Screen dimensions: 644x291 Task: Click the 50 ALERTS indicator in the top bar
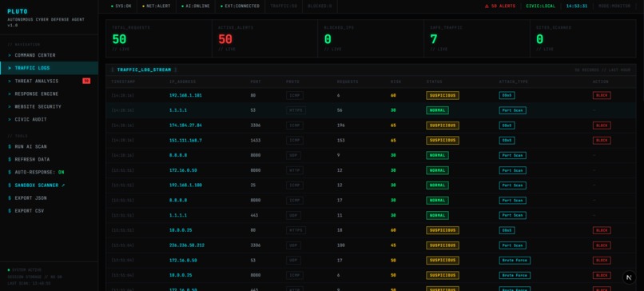(500, 6)
